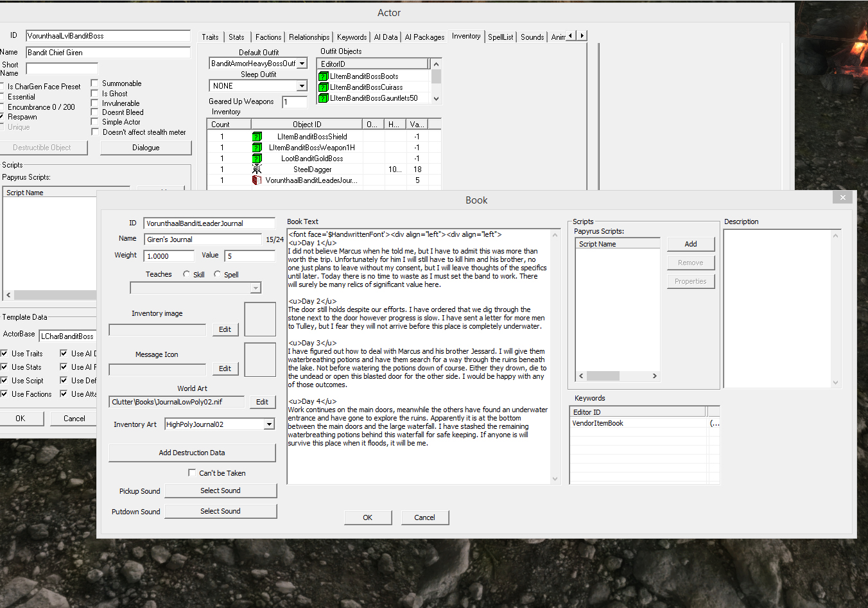Click the Outfit Objects list scroll-up arrow
The width and height of the screenshot is (868, 608).
(x=437, y=64)
